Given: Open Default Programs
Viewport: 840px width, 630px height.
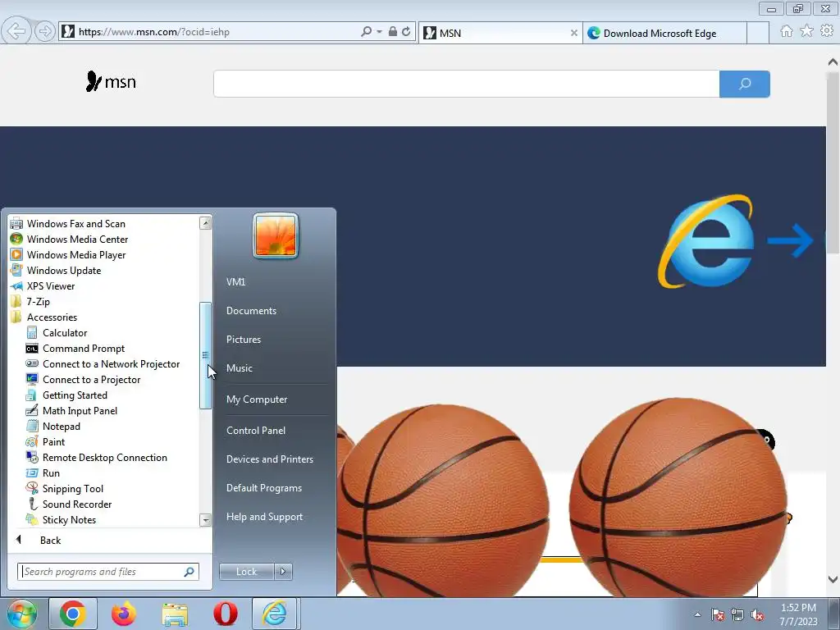Looking at the screenshot, I should pyautogui.click(x=263, y=488).
